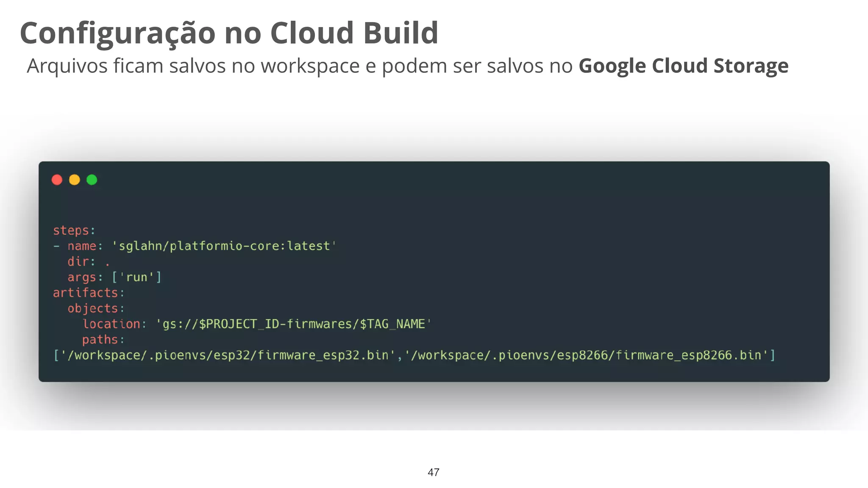Click the firmware_esp32.bin path string
Viewport: 868px width, 488px height.
(228, 355)
